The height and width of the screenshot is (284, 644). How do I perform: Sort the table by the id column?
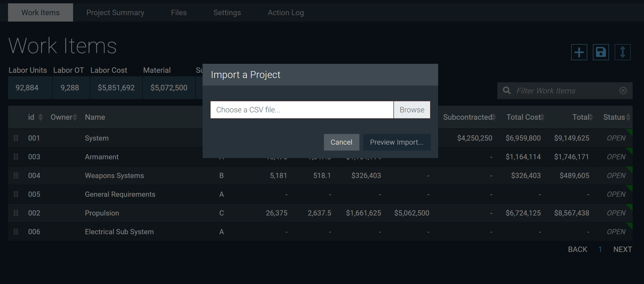(x=41, y=117)
